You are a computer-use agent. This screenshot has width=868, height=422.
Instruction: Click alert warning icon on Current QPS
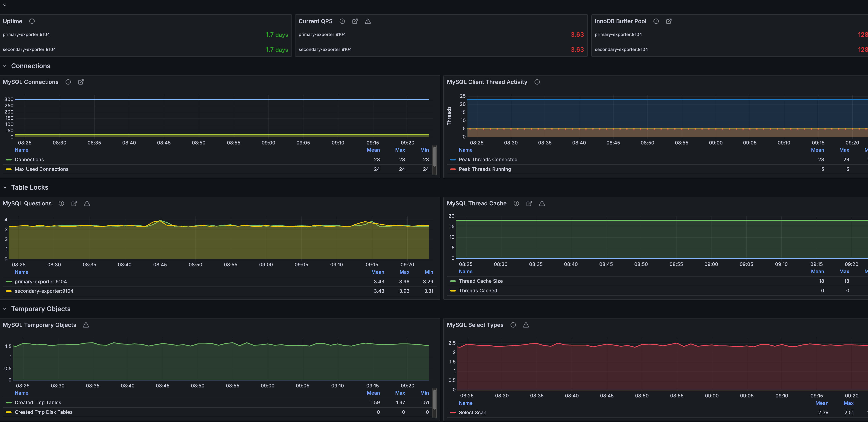point(368,21)
